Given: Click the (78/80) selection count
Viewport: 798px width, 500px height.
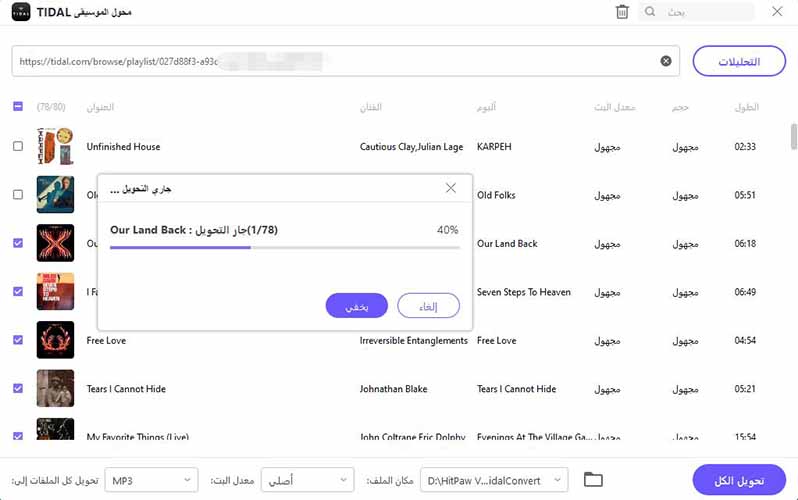Looking at the screenshot, I should 51,107.
